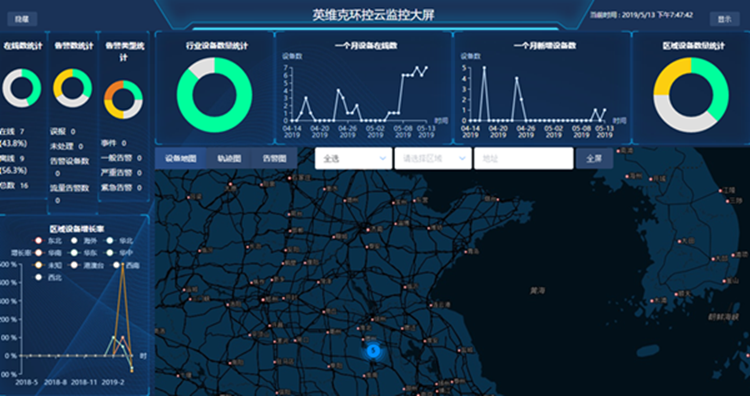Toggle the 东北 legend series

tap(50, 241)
